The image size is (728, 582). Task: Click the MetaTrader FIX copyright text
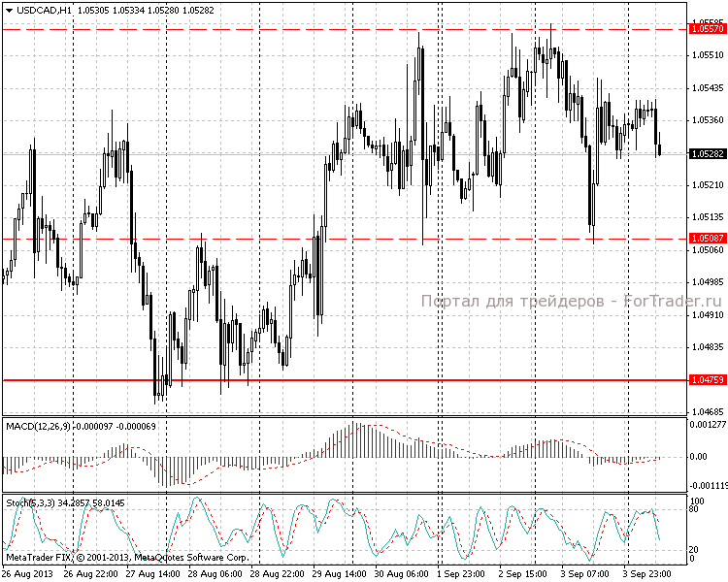128,558
